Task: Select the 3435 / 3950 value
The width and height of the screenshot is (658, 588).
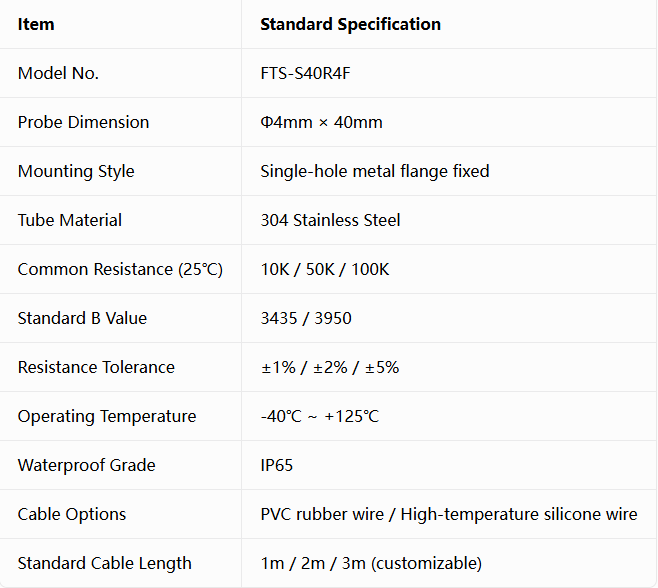Action: pyautogui.click(x=306, y=319)
